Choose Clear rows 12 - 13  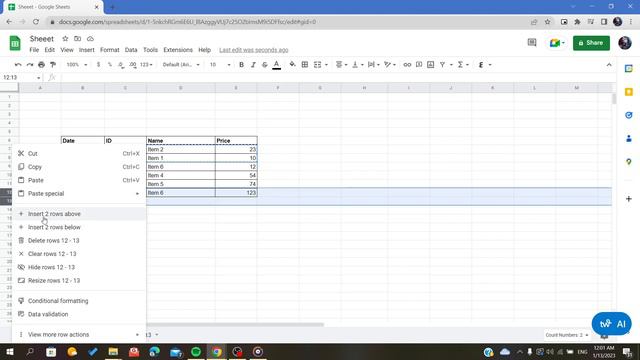point(79,254)
